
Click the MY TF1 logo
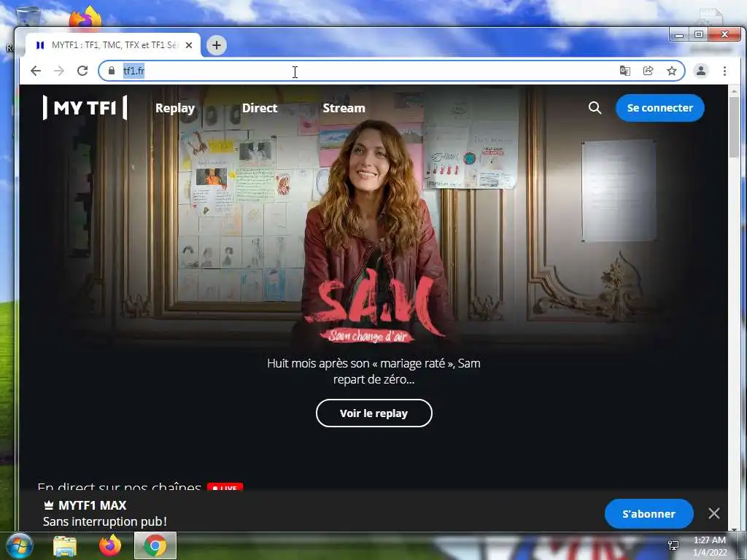[x=85, y=108]
